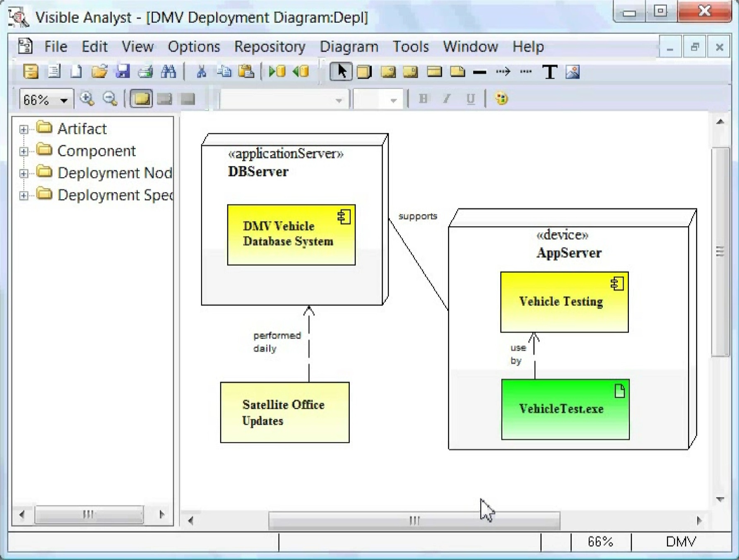Select the Vehicle Testing component
739x560 pixels.
[x=564, y=302]
